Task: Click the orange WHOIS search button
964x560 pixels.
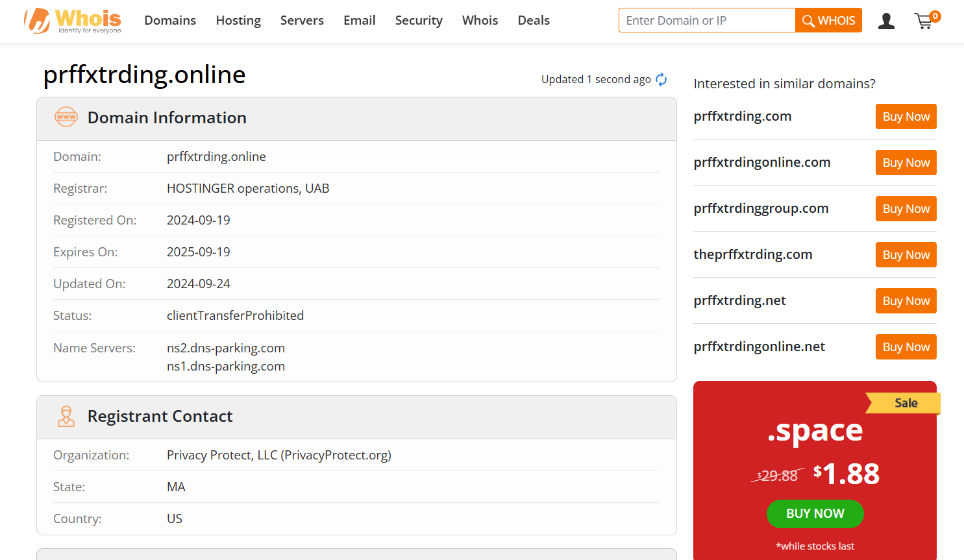Action: [829, 20]
